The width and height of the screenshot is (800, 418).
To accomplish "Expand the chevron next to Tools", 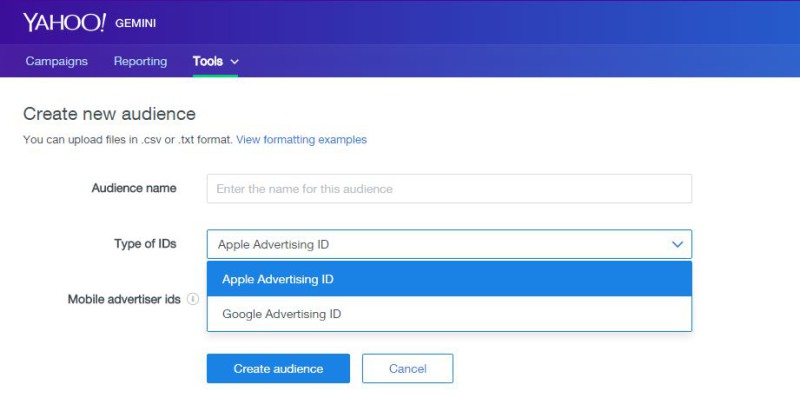I will click(235, 62).
